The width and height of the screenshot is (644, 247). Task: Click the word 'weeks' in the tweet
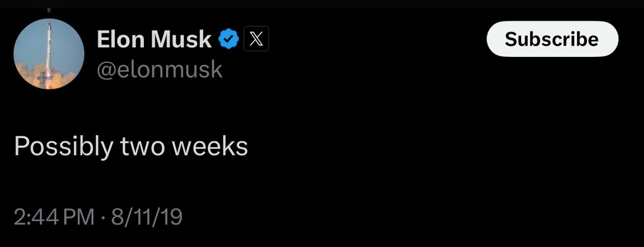[210, 146]
